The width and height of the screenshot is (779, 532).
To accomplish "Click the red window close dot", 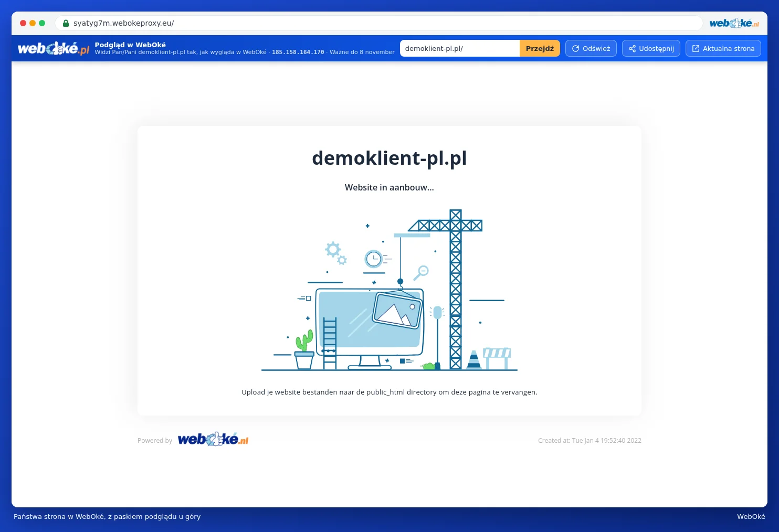I will click(23, 23).
